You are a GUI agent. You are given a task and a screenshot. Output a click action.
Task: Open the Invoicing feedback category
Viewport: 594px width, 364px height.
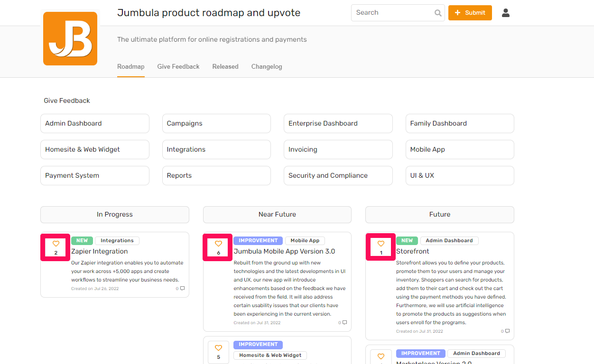338,149
